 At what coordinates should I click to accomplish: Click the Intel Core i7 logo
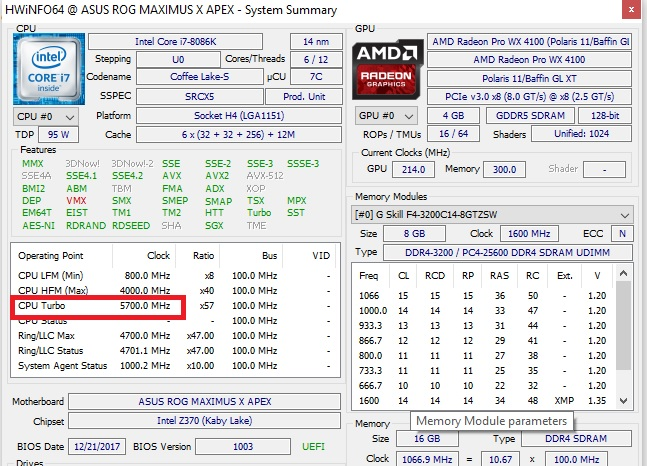49,69
